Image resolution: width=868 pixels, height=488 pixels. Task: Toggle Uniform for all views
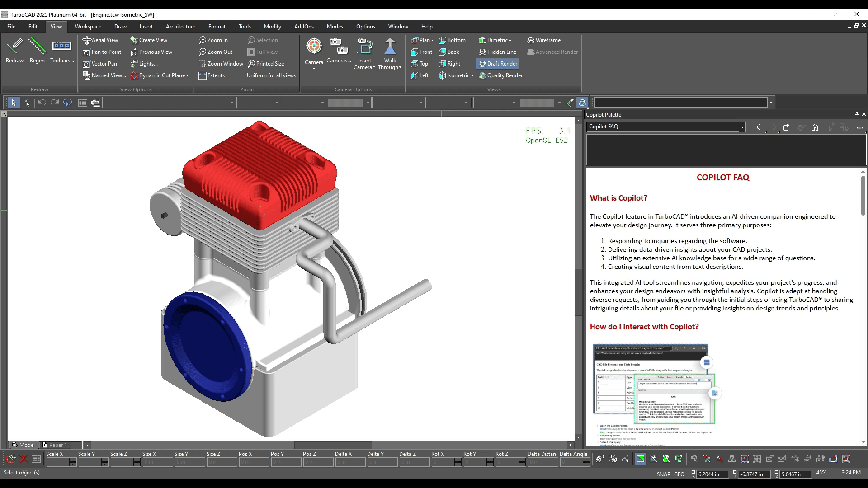point(271,75)
